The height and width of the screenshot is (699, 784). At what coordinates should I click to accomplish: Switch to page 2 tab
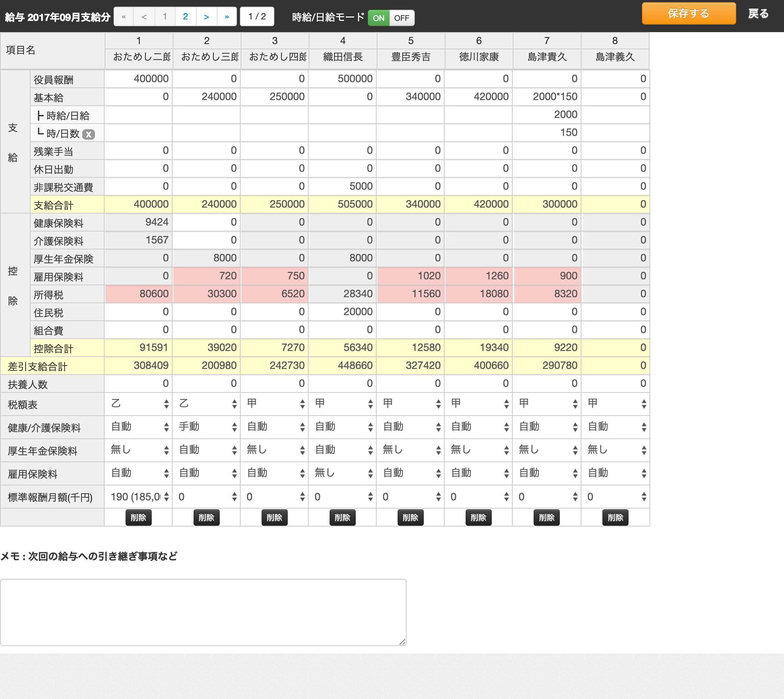[185, 17]
